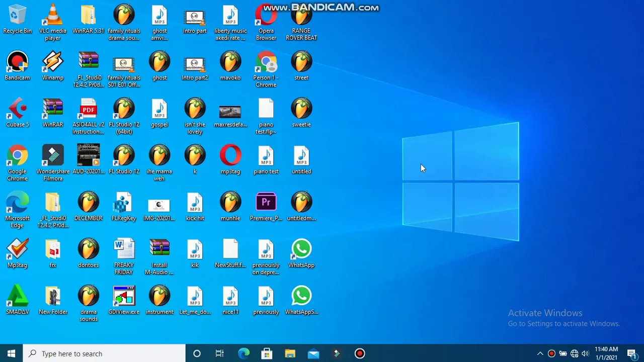Select the sweetie FL Studio project
Image resolution: width=644 pixels, height=362 pixels.
pos(301,113)
